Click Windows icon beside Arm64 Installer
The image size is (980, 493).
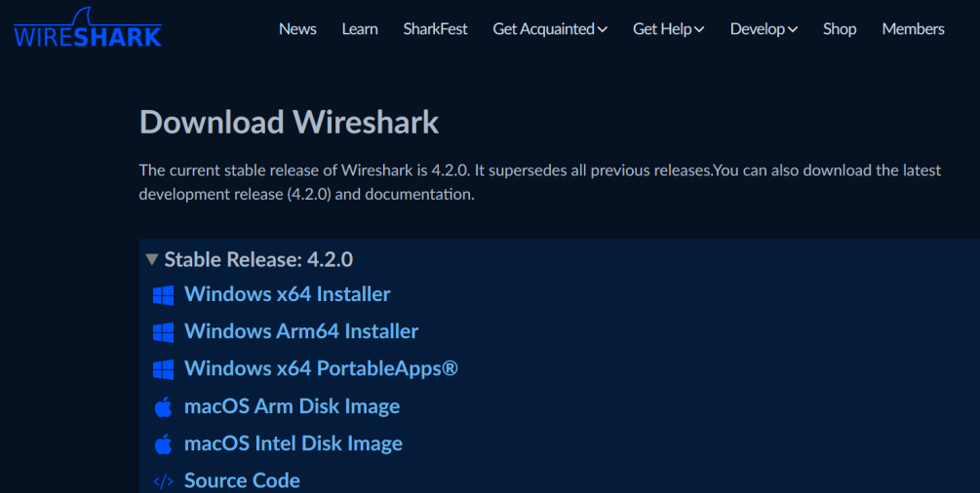pyautogui.click(x=163, y=332)
